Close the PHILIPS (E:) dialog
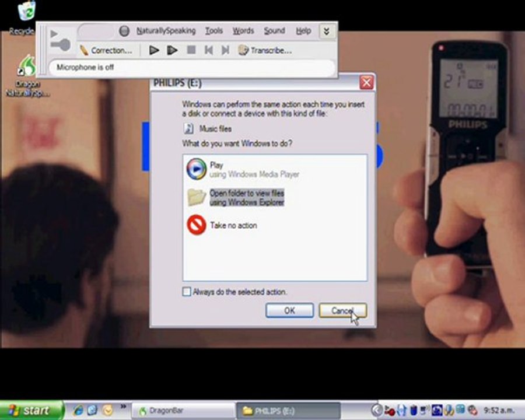525x420 pixels. pyautogui.click(x=366, y=82)
